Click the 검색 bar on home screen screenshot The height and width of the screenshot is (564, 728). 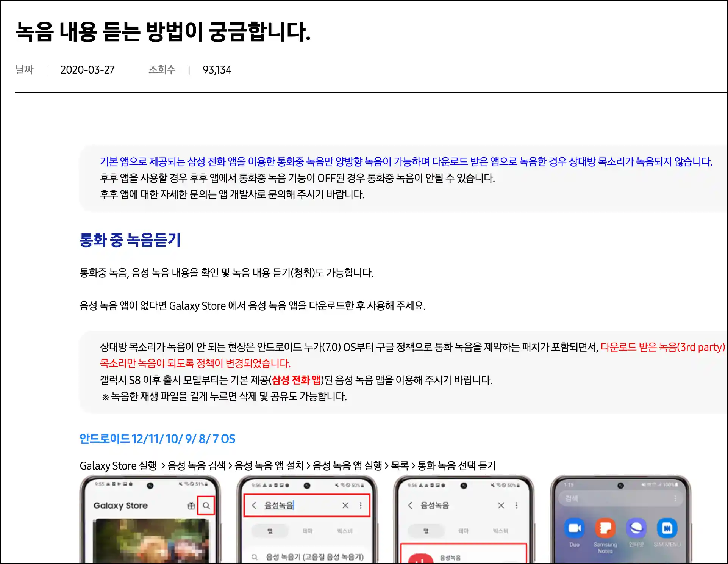(x=620, y=498)
